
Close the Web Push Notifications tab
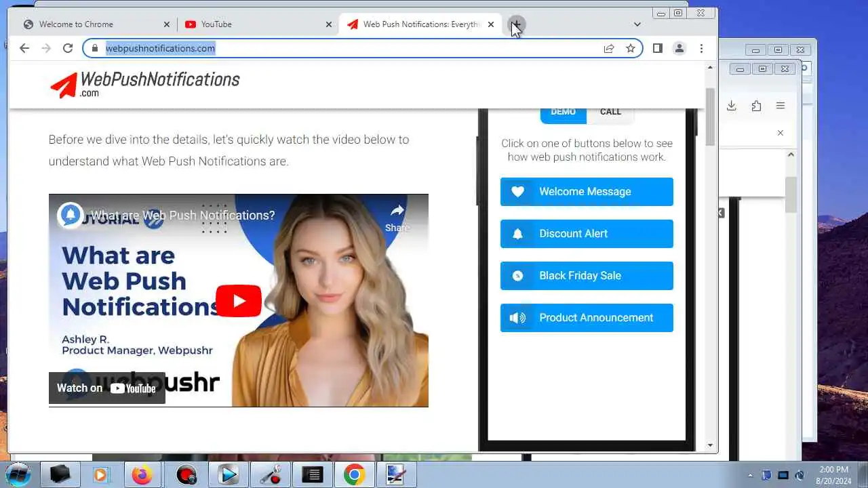point(491,24)
